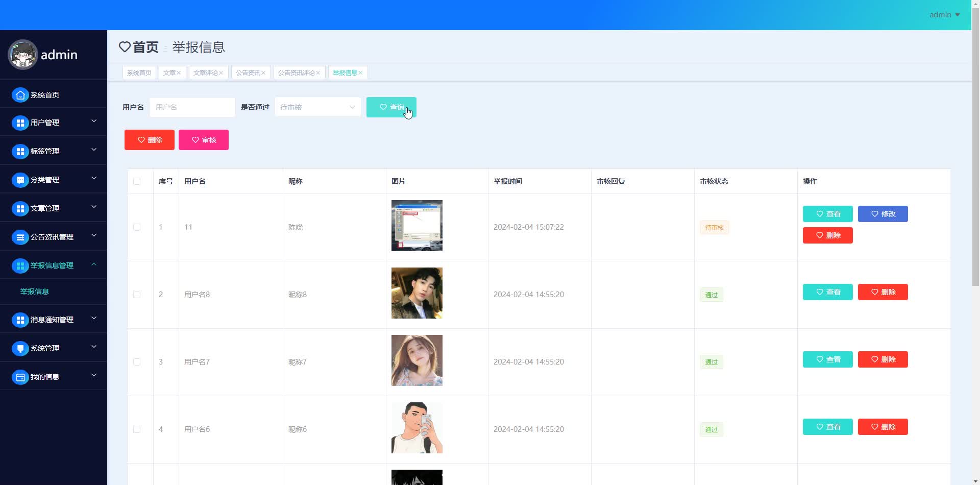Image resolution: width=980 pixels, height=485 pixels.
Task: Check the row checkbox for 用户名7
Action: [137, 362]
